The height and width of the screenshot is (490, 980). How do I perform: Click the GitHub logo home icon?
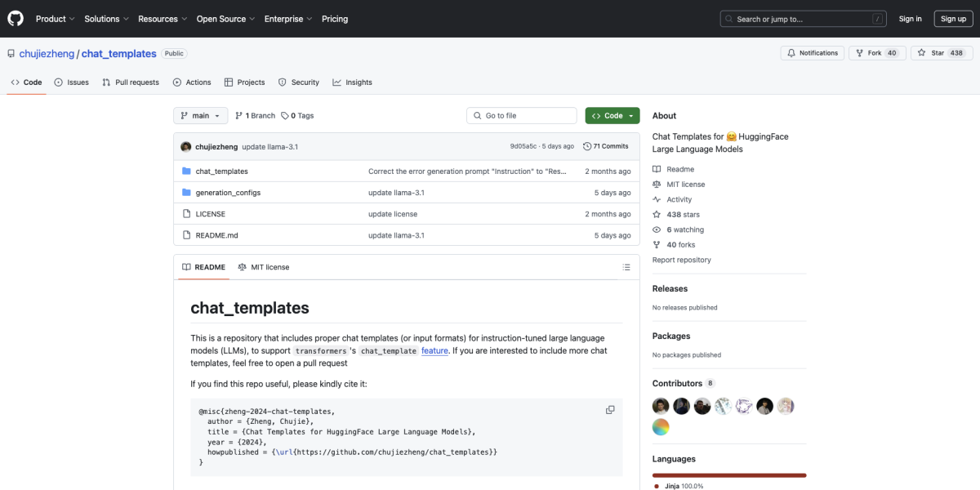16,19
